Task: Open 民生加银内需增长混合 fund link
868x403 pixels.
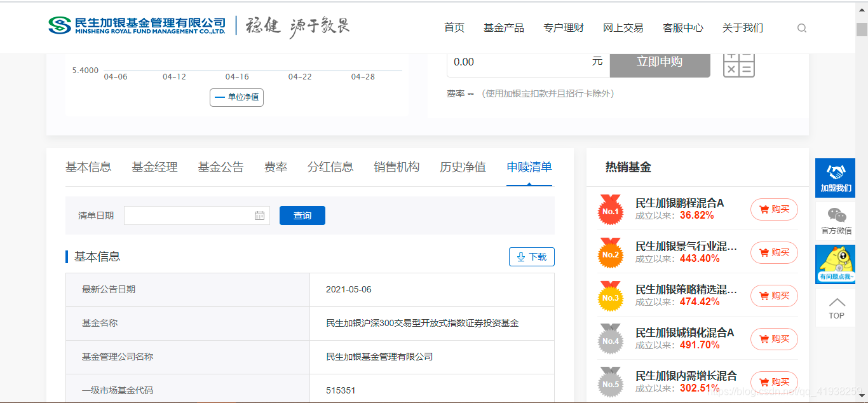Action: [686, 376]
